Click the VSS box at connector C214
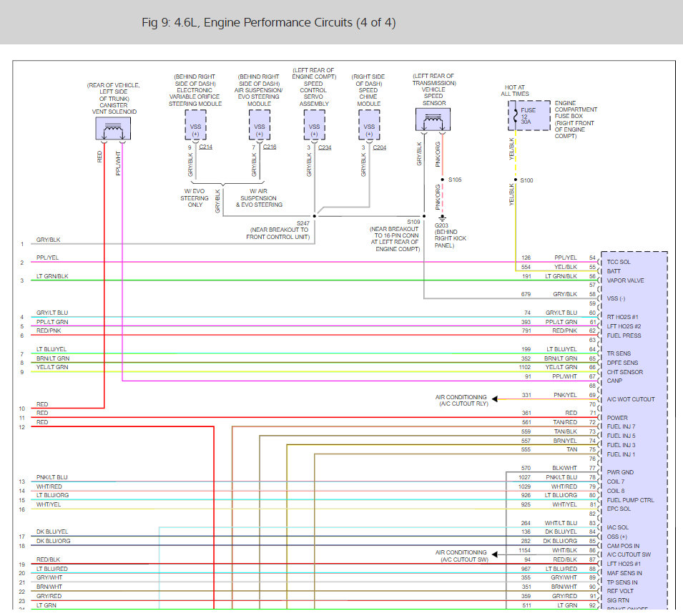Screen dimensions: 683x616 pyautogui.click(x=195, y=125)
